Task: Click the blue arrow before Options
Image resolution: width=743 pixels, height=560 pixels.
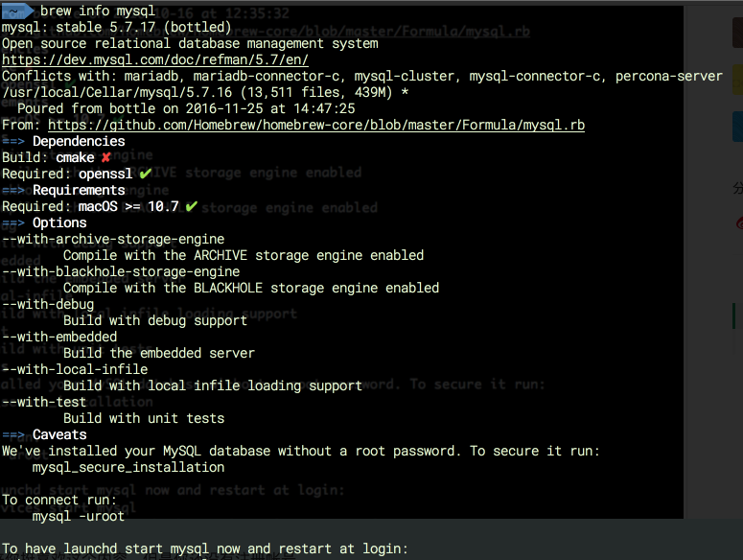Action: (13, 222)
